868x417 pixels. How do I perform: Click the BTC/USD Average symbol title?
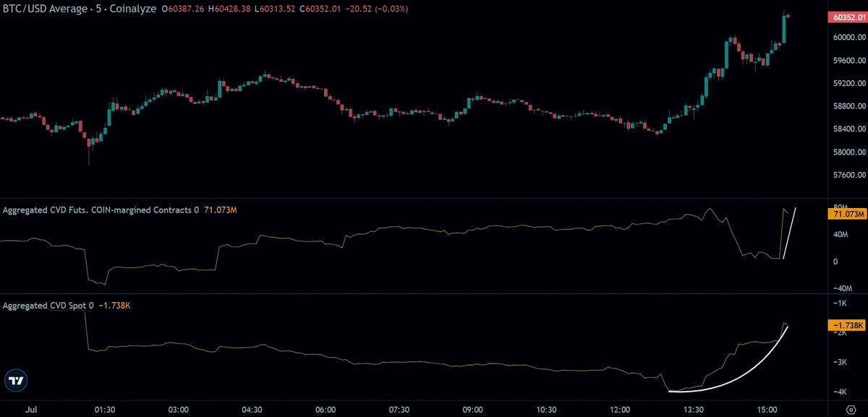(x=45, y=9)
